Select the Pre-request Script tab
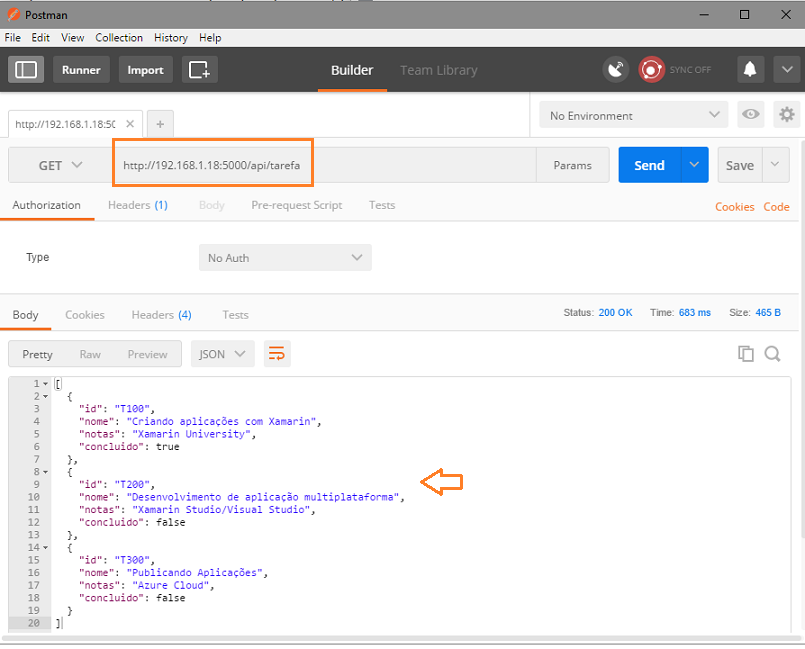The image size is (805, 649). 297,205
